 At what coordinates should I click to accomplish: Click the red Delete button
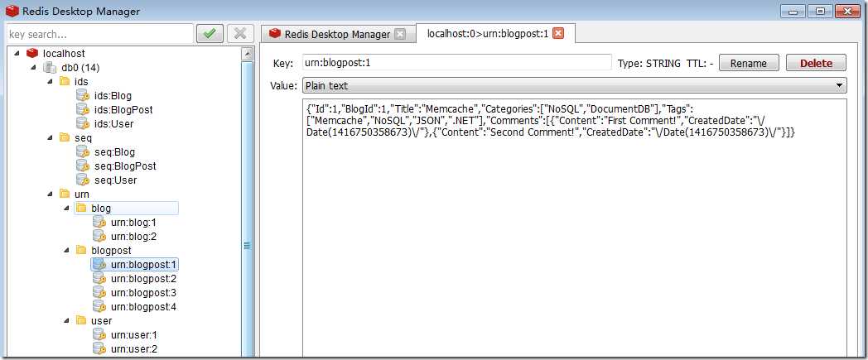point(816,63)
